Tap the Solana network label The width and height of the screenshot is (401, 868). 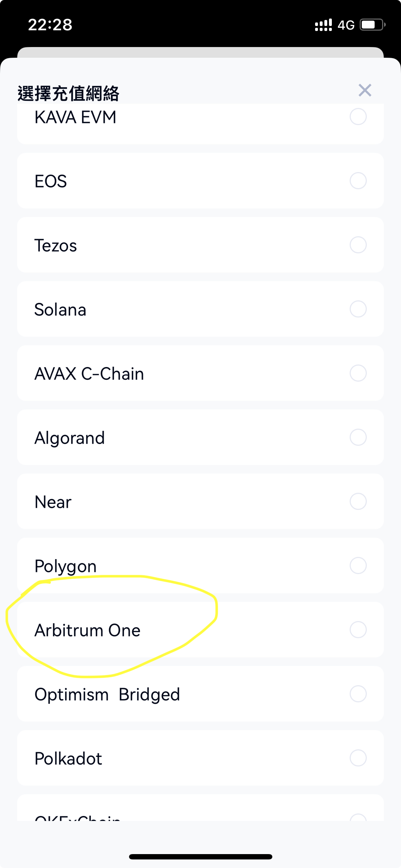tap(60, 310)
